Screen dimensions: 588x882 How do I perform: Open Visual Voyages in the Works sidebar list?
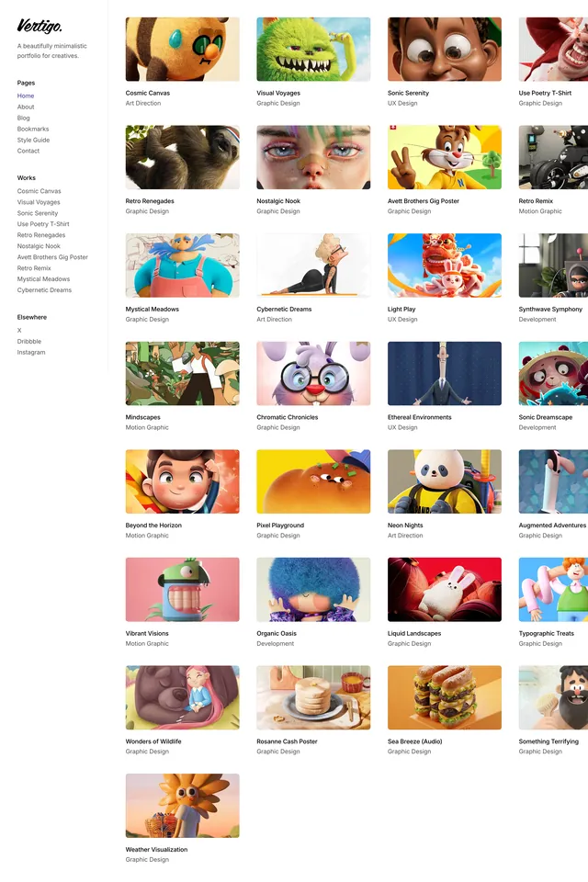(x=39, y=202)
